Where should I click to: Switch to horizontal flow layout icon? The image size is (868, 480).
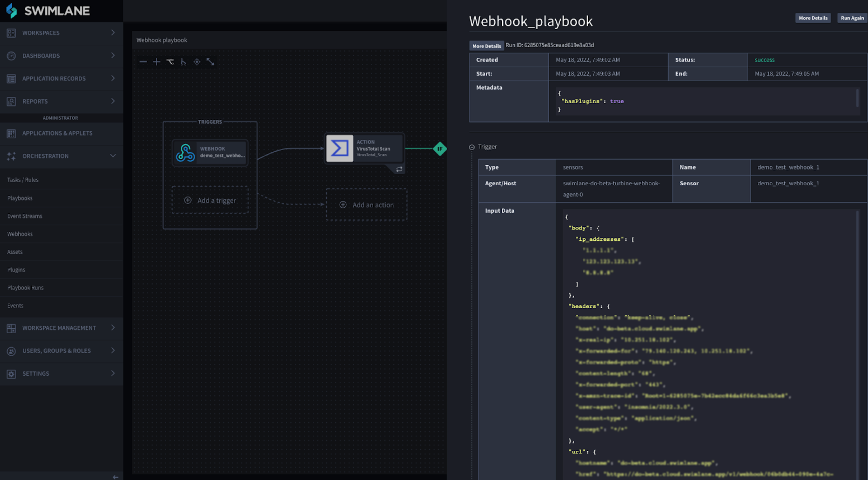[x=170, y=62]
